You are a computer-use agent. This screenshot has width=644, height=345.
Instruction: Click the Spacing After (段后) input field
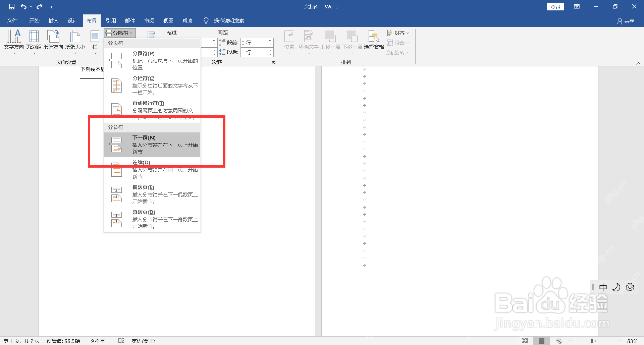254,52
